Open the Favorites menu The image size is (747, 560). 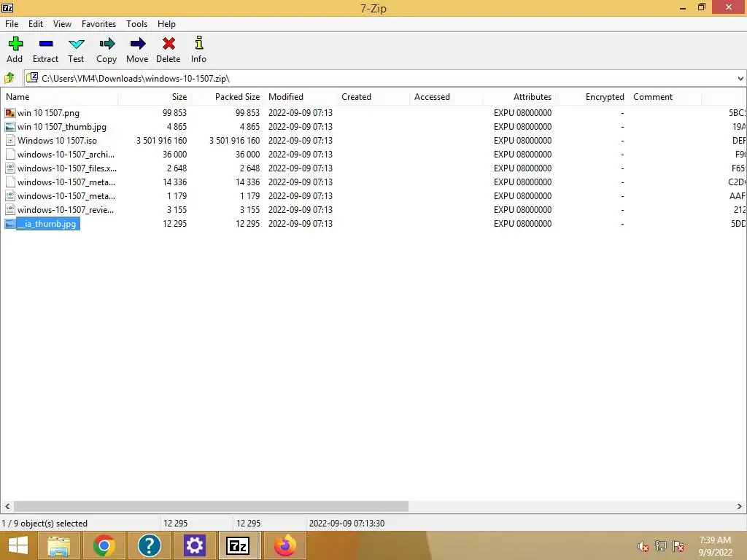[98, 24]
